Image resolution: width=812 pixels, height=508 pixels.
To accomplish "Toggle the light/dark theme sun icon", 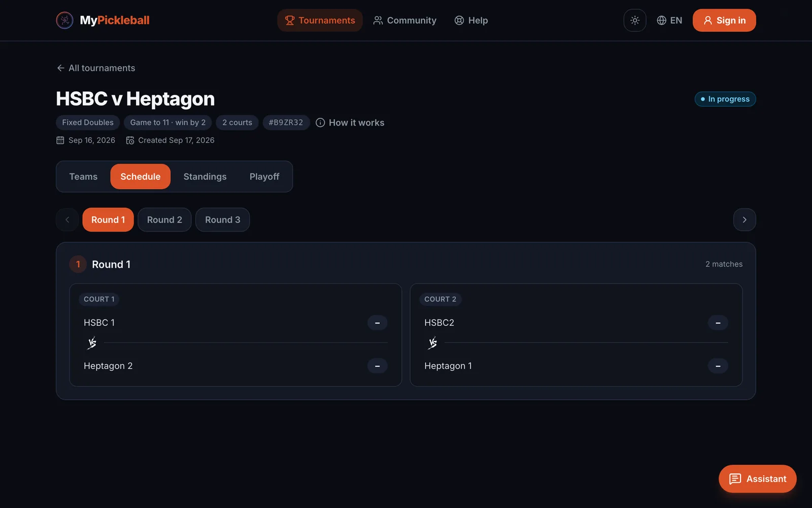I will point(634,20).
